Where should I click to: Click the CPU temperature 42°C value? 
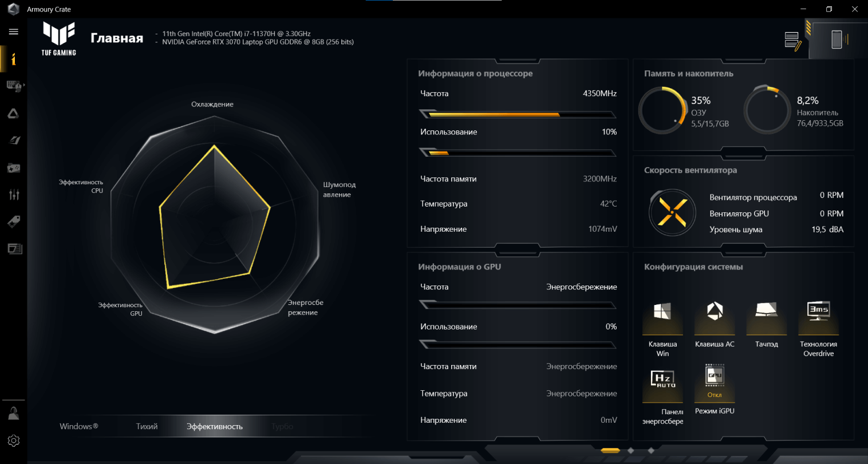(608, 204)
